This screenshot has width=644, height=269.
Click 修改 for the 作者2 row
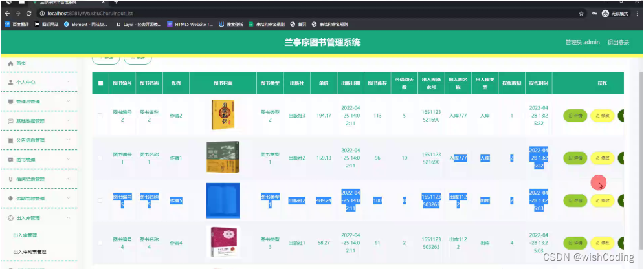tap(602, 116)
